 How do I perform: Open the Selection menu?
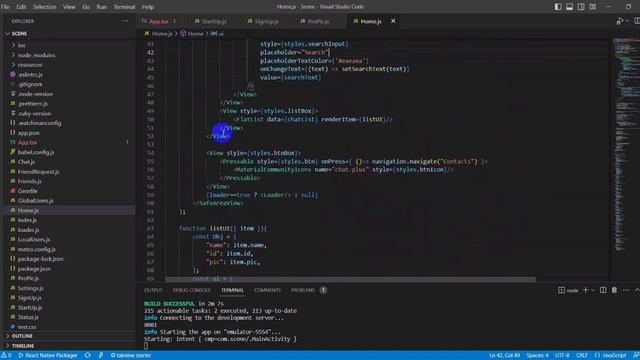click(44, 7)
